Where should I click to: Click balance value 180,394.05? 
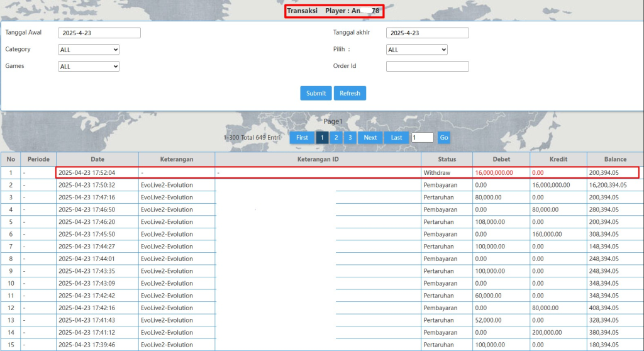point(604,345)
